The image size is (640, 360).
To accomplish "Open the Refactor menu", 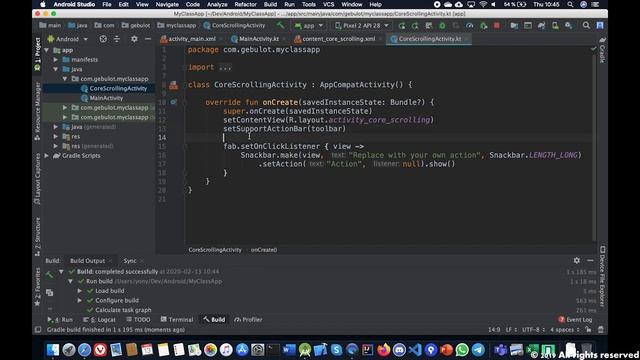I will click(245, 4).
